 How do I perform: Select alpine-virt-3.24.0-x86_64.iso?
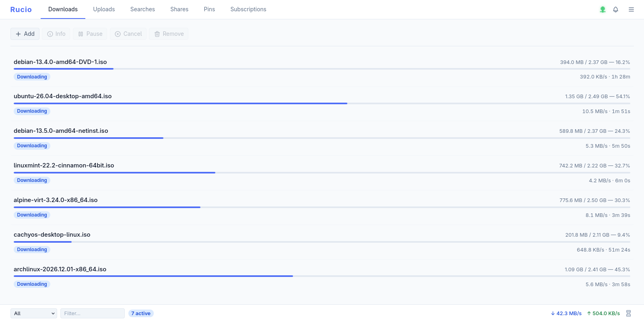click(x=56, y=200)
